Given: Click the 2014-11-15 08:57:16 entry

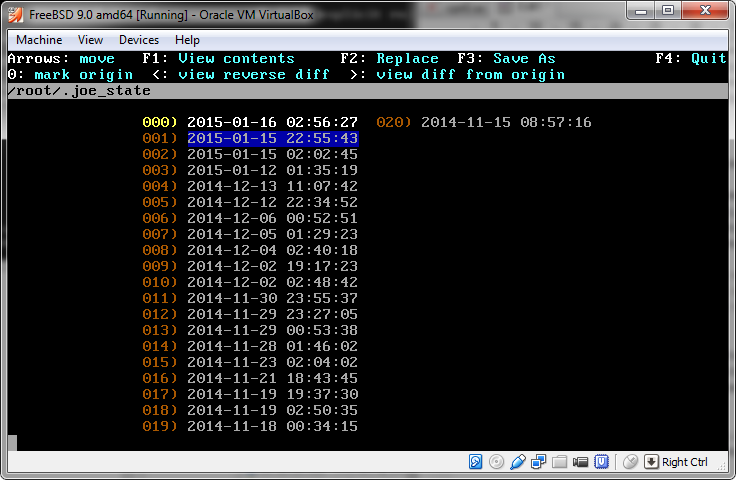Looking at the screenshot, I should [x=505, y=123].
